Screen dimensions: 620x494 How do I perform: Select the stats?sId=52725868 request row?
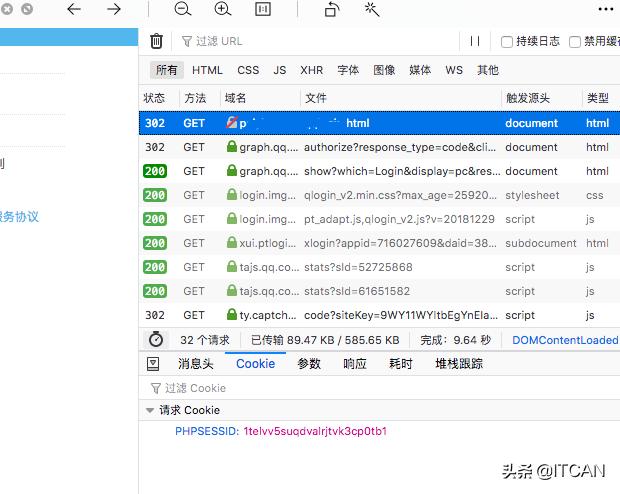click(x=380, y=267)
